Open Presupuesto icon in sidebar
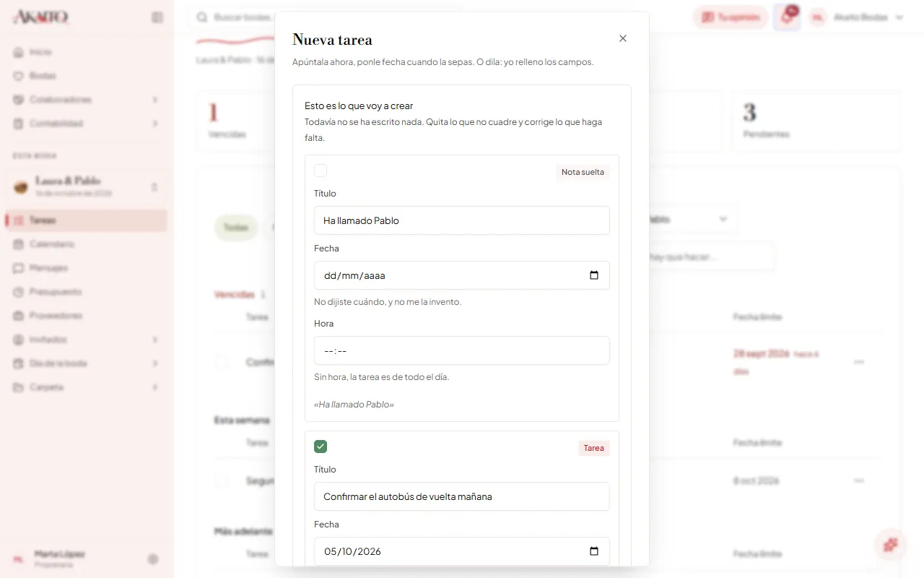Screen dimensions: 924x578 pyautogui.click(x=19, y=292)
